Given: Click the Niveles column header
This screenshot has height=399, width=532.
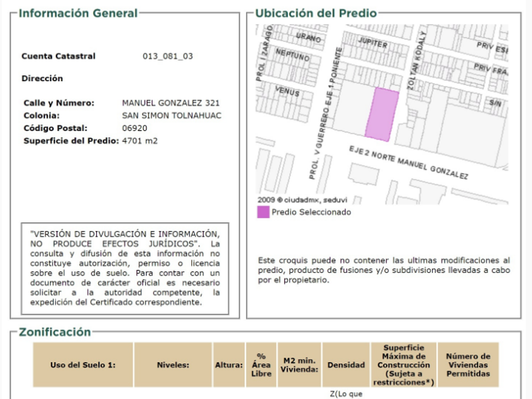Looking at the screenshot, I should click(173, 365).
